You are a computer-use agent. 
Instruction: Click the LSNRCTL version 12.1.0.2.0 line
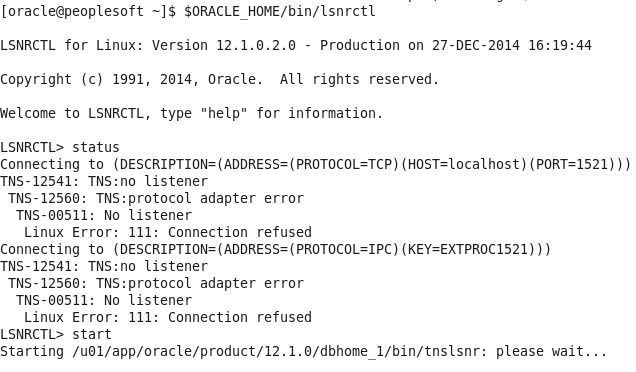pyautogui.click(x=296, y=45)
